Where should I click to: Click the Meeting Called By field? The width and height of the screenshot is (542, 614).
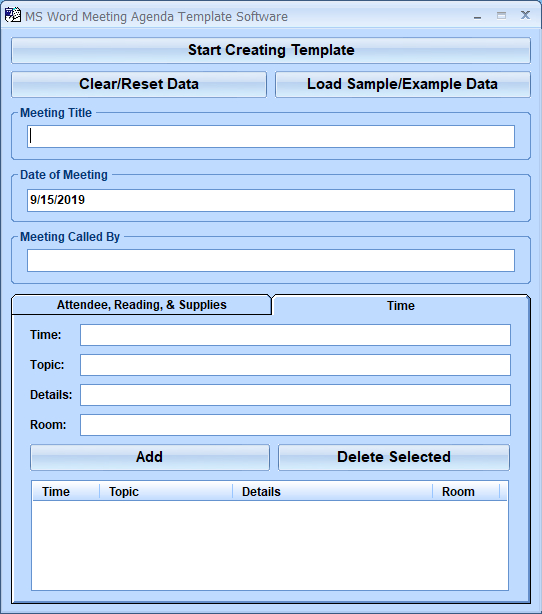click(271, 260)
